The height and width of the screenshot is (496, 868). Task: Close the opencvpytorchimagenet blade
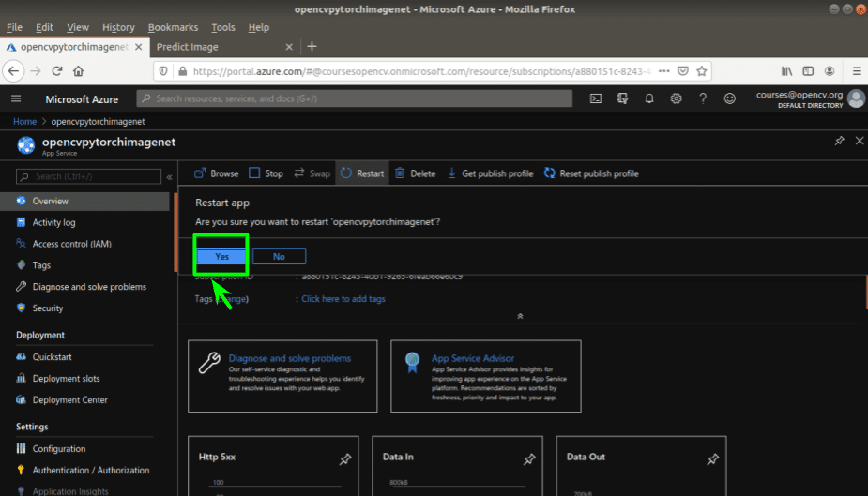tap(860, 141)
